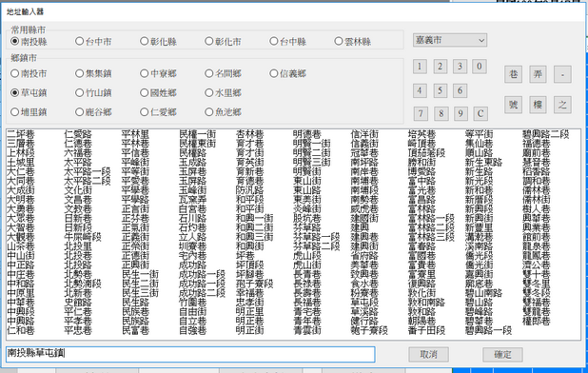Tap the keypad digit 6 button
This screenshot has width=588, height=373.
460,90
